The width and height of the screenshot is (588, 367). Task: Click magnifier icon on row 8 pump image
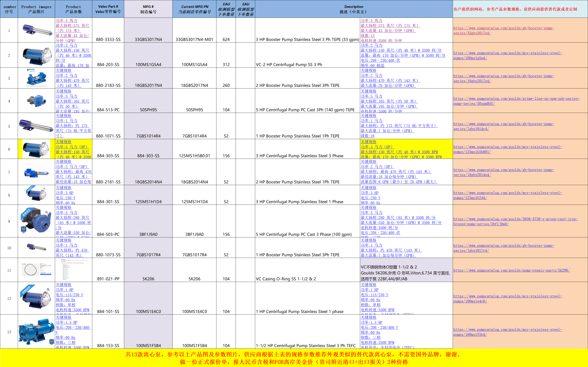[44, 189]
